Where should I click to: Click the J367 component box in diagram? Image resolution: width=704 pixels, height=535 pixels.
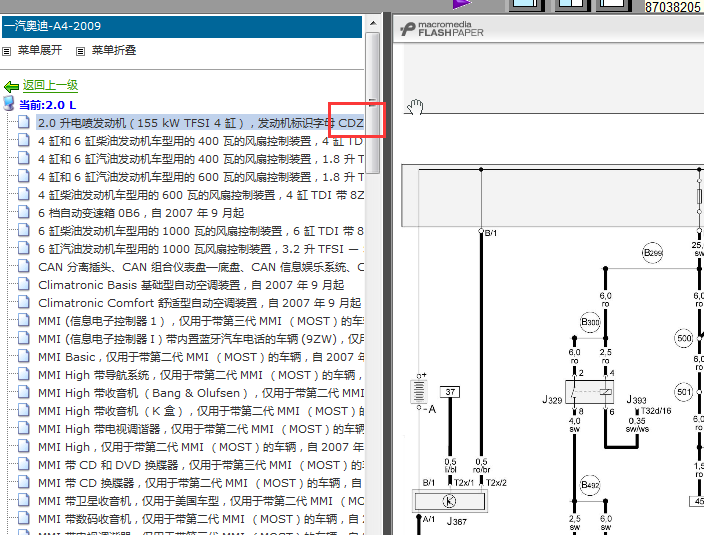click(x=449, y=501)
